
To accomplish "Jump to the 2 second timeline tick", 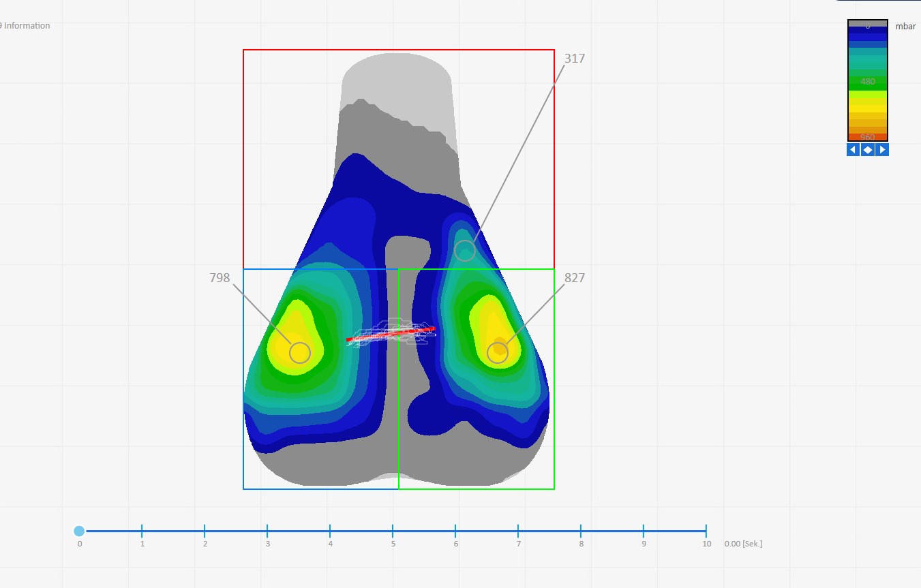I will (205, 531).
